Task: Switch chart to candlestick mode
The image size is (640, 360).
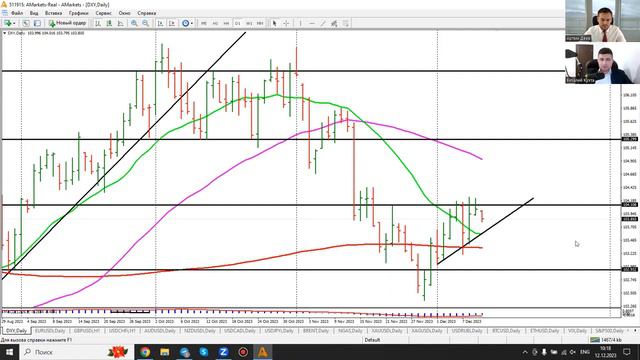Action: (109, 23)
